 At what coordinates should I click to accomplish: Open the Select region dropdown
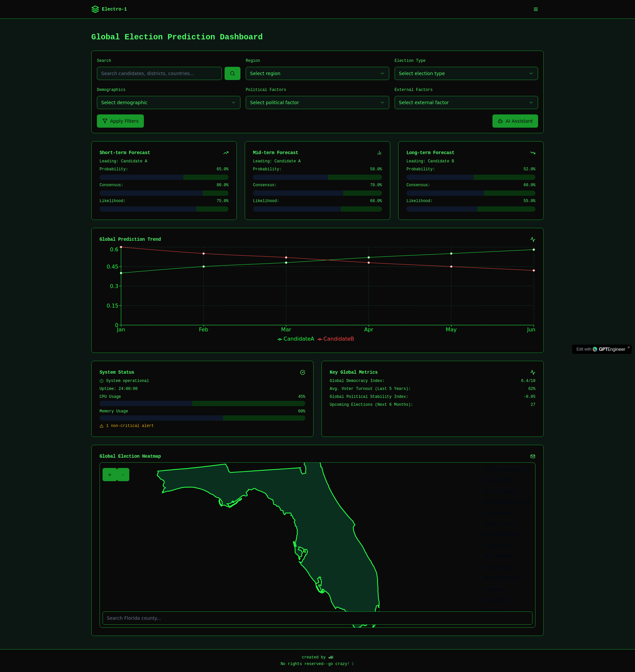point(317,73)
